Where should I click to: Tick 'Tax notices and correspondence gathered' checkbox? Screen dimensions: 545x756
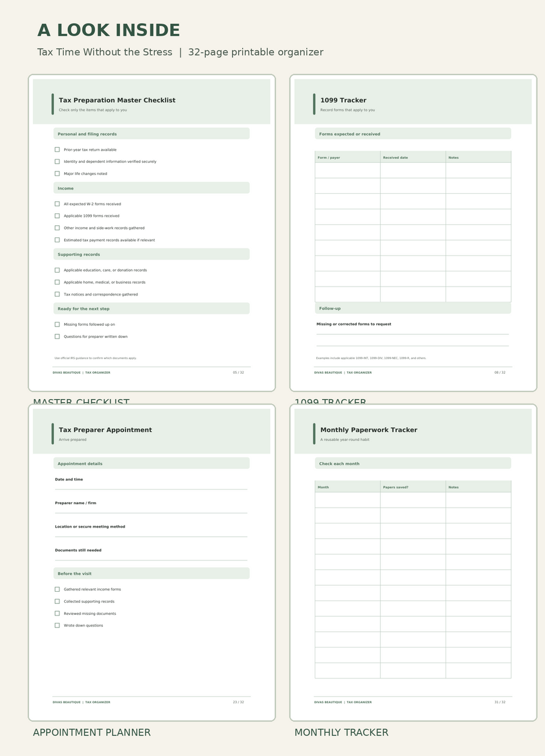point(57,294)
